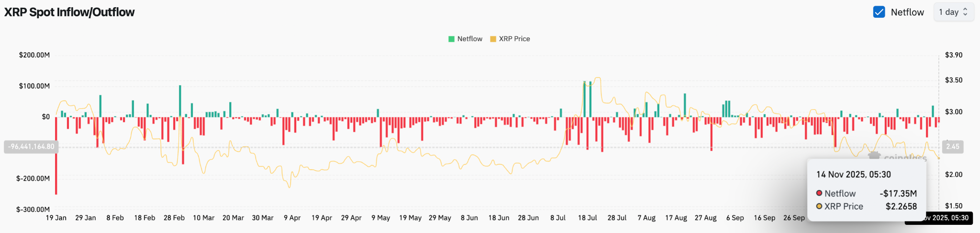Screen dimensions: 980x233
Task: Toggle XRP Price series via legend label
Action: point(514,39)
